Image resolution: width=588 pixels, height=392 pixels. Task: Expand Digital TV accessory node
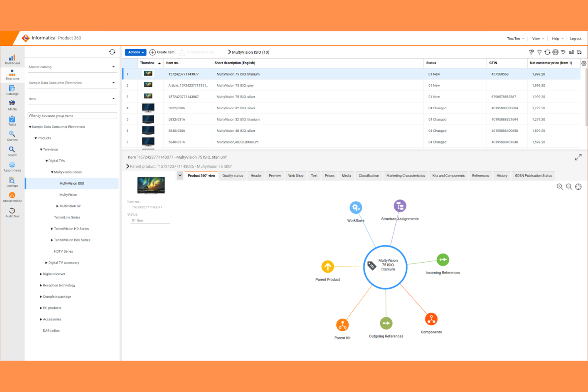point(46,263)
